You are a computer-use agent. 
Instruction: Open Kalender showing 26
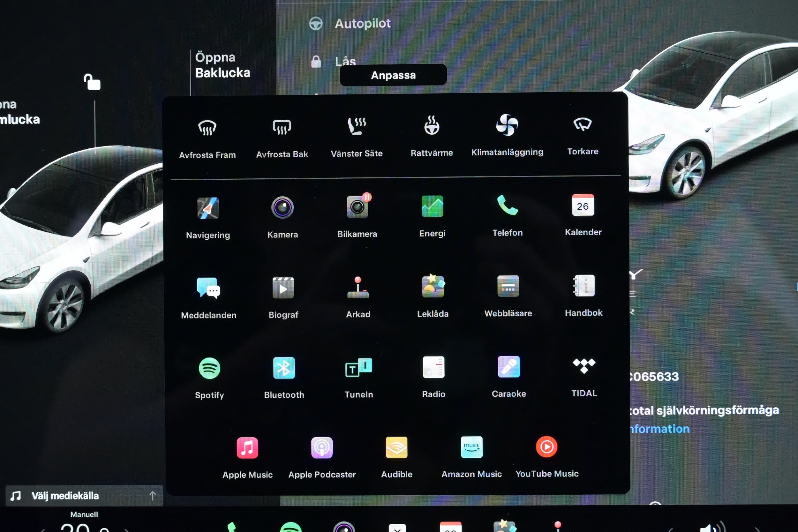[x=583, y=215]
